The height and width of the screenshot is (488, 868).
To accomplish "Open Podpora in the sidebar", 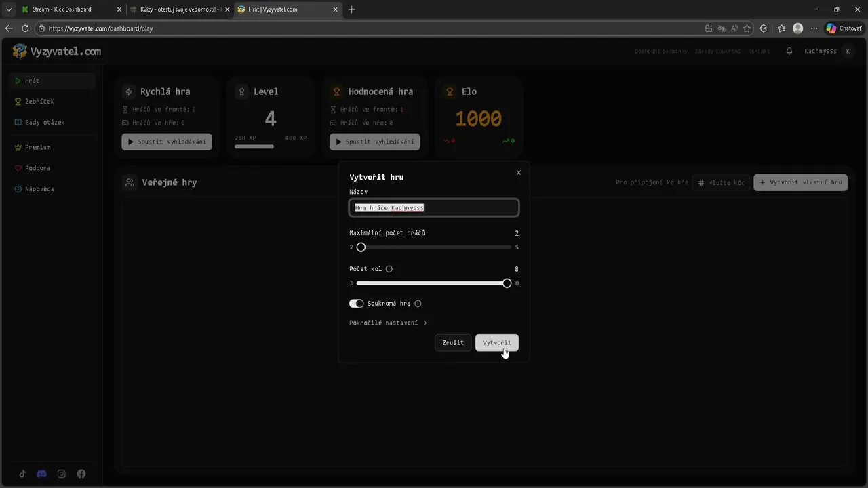I will [52, 168].
